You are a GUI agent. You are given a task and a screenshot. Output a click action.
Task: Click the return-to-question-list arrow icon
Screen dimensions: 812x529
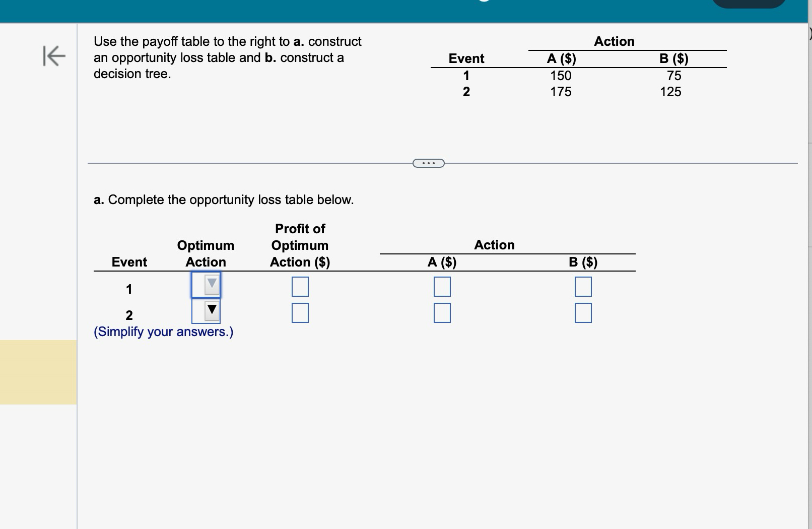click(x=53, y=56)
